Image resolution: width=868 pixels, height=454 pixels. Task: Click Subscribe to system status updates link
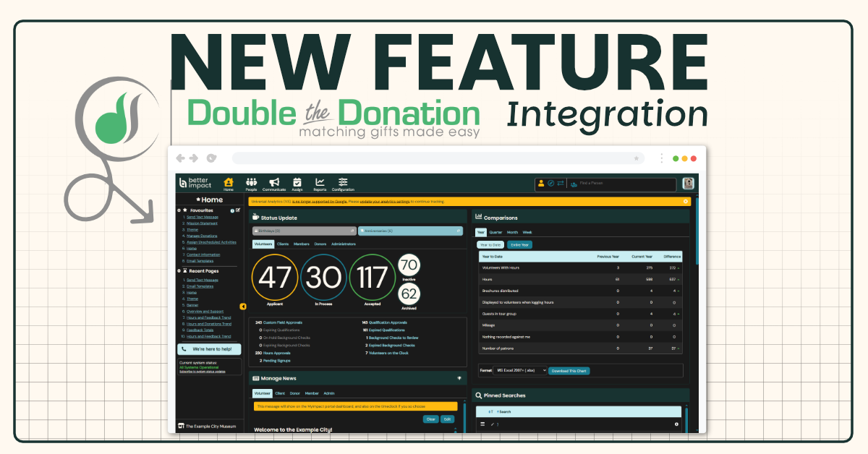203,372
